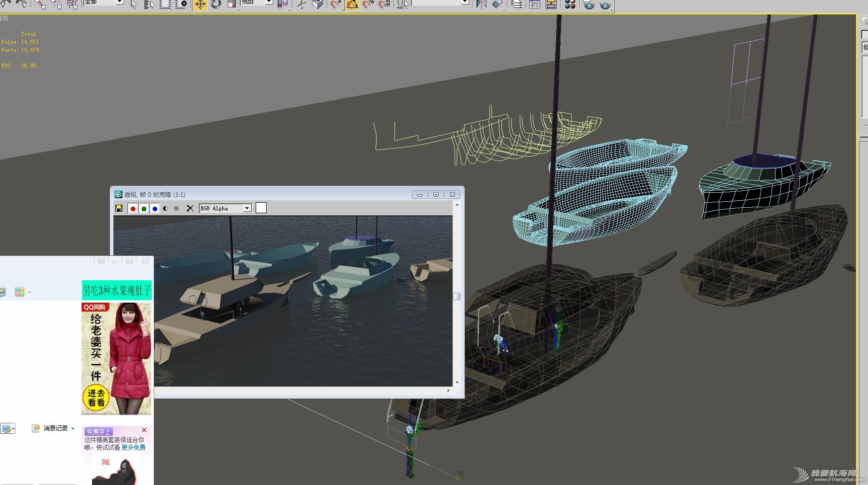The image size is (868, 485).
Task: Toggle Window/Crossing selection mode
Action: point(182,4)
